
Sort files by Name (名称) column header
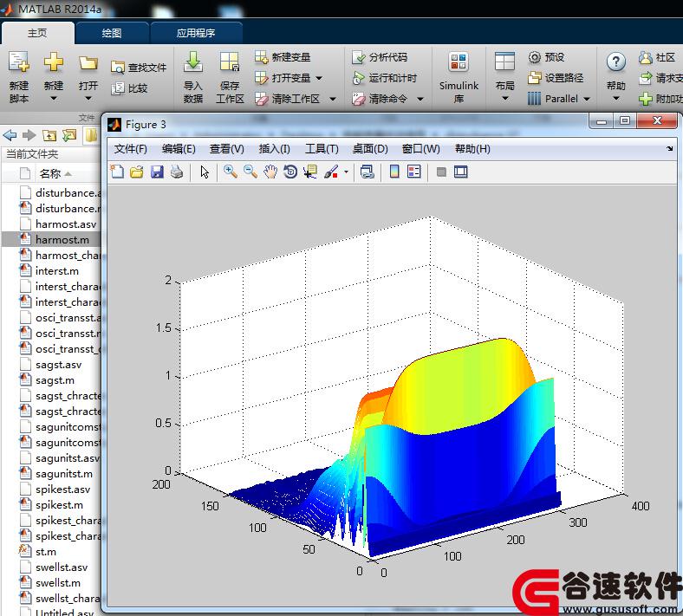pos(50,173)
